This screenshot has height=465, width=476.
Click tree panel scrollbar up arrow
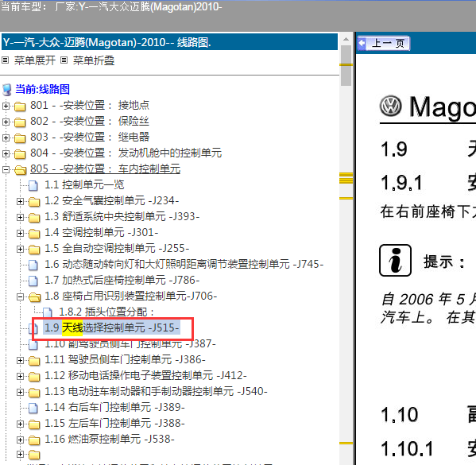point(346,39)
